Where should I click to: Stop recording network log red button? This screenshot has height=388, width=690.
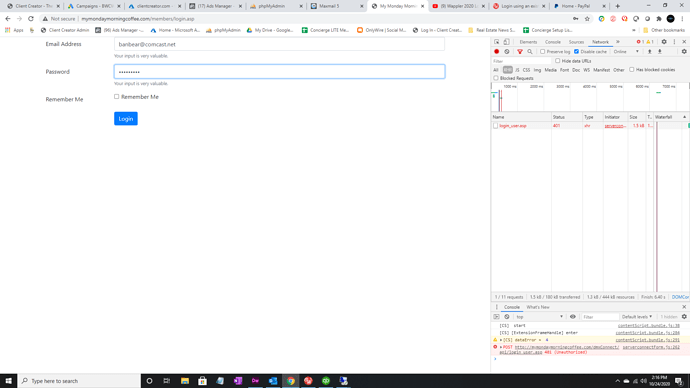click(x=497, y=51)
